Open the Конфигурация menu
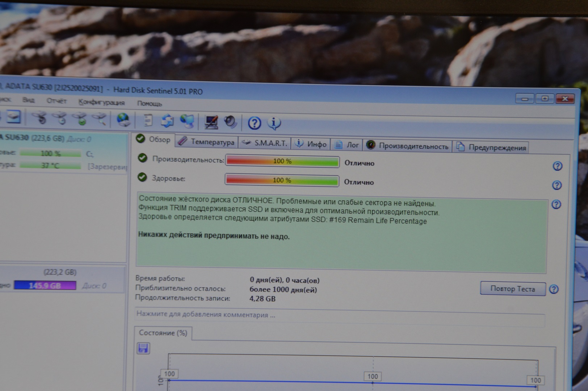The image size is (588, 391). [101, 102]
